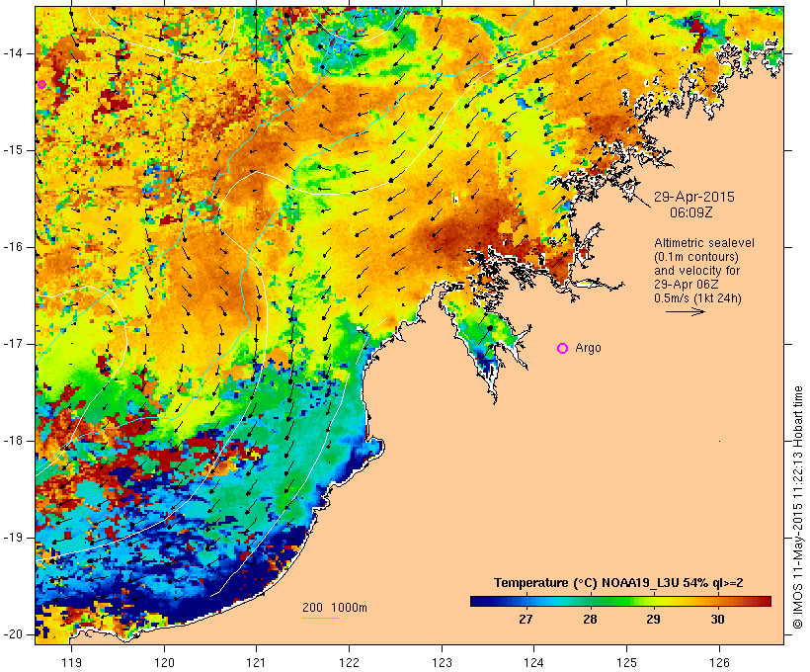810x672 pixels.
Task: Click the velocity scale arrow under 0.5m/s
Action: [x=686, y=311]
